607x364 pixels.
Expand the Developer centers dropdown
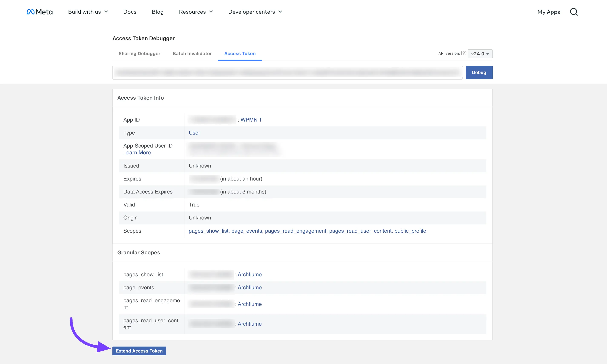pos(255,11)
